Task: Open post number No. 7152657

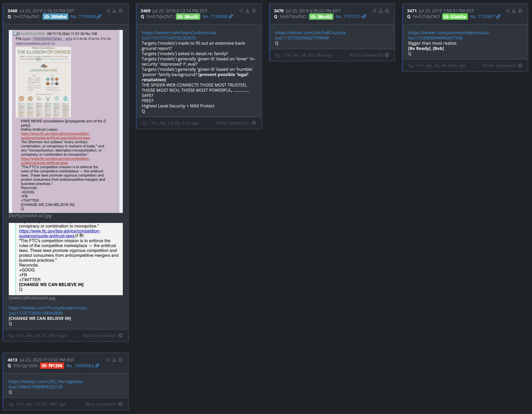Action: coord(483,17)
